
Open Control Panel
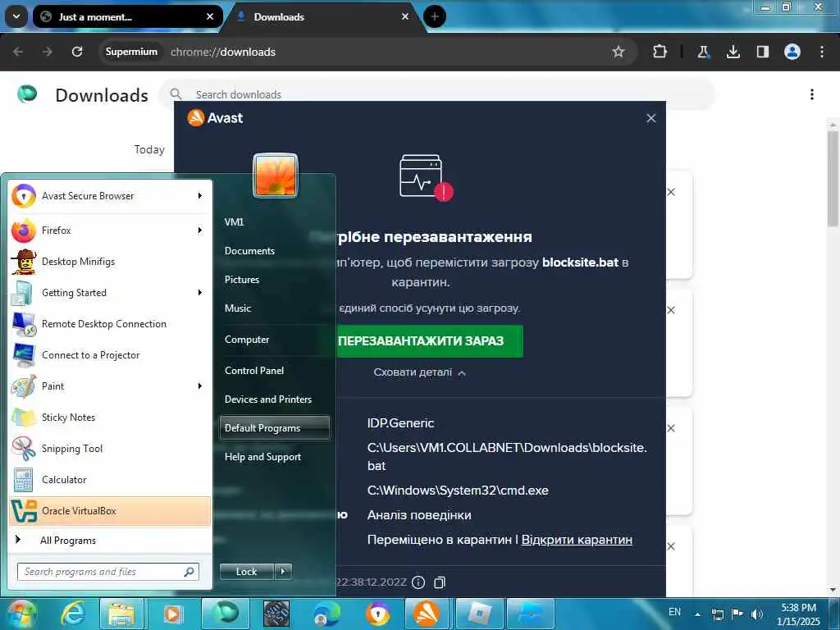pos(254,371)
